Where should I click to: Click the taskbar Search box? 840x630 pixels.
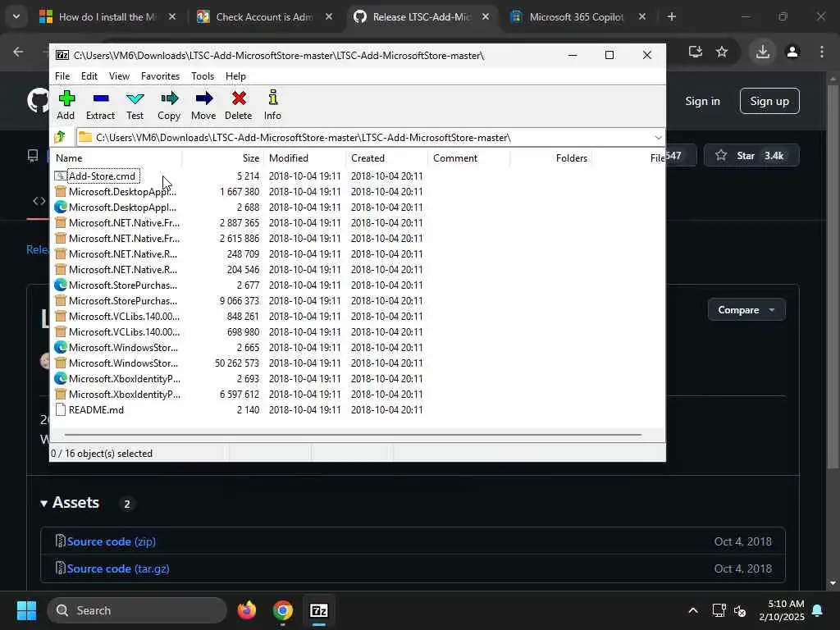pos(137,610)
